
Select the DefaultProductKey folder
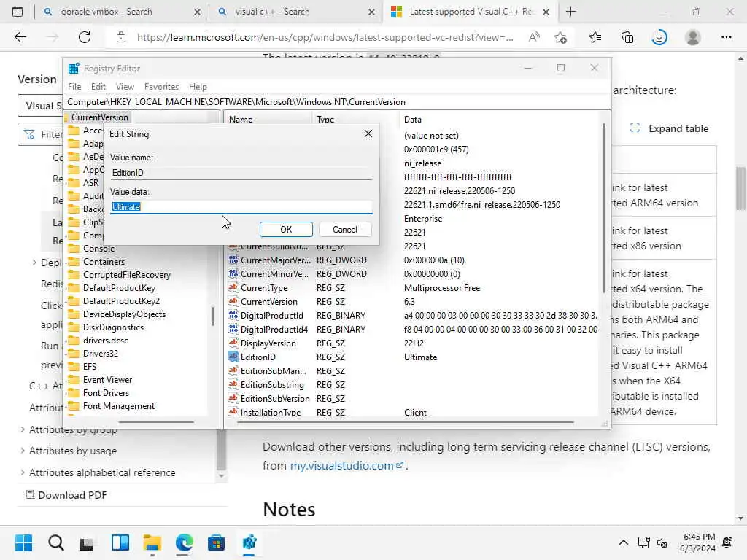119,288
